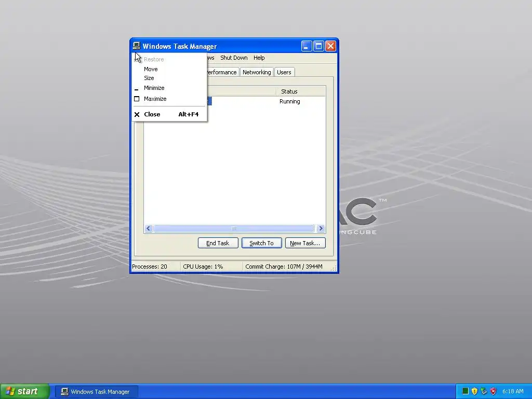Click the task list right scroll arrow

click(321, 229)
